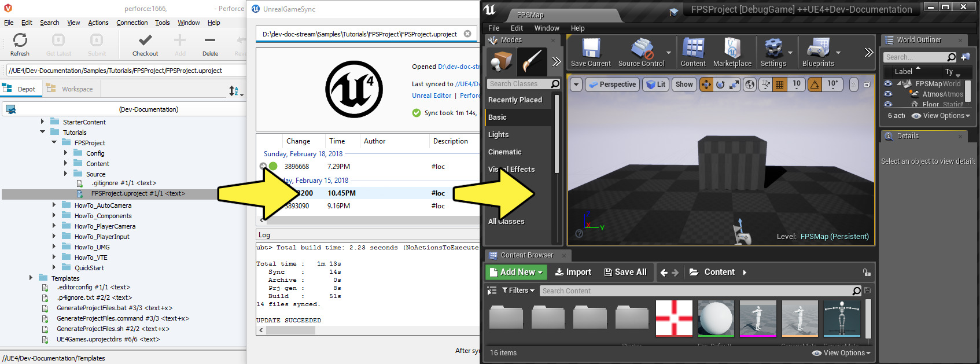980x364 pixels.
Task: Click the Perspective viewport button
Action: (611, 84)
